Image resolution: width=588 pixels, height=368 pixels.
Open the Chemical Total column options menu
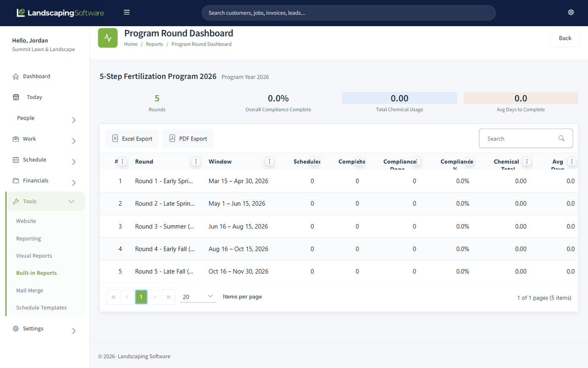point(527,161)
